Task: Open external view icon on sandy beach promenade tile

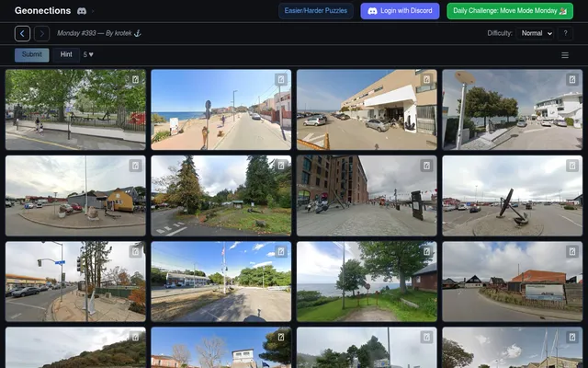Action: click(x=281, y=79)
